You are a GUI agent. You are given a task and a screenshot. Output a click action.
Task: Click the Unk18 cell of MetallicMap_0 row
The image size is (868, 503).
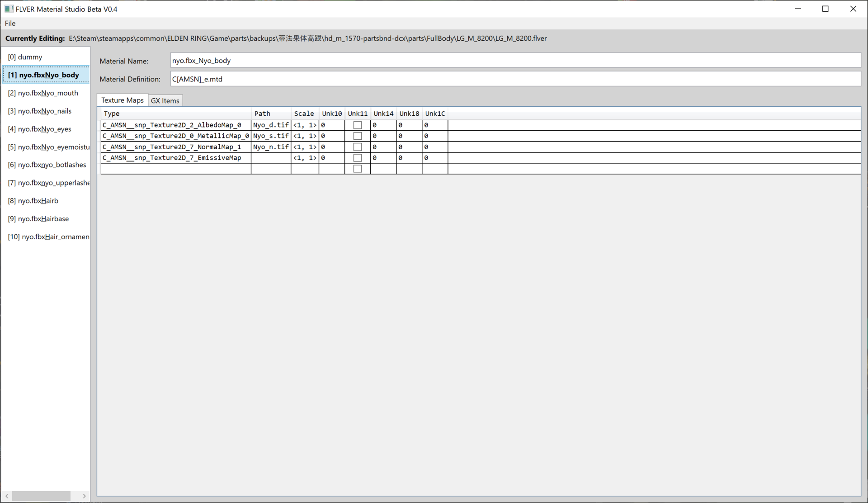409,136
